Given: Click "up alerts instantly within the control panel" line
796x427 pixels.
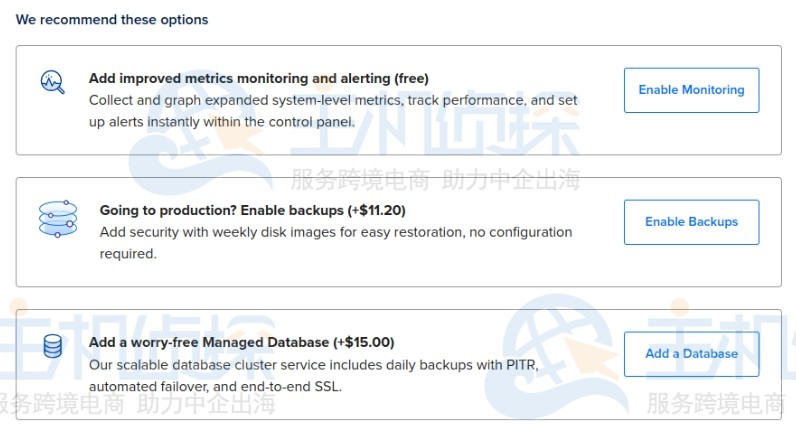Looking at the screenshot, I should click(x=221, y=122).
